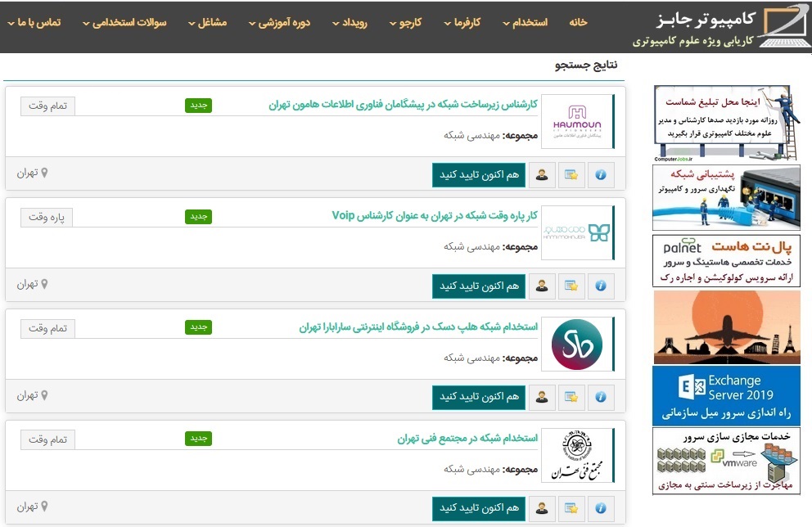Click تمام وقت tag on Haumoun job

point(47,106)
